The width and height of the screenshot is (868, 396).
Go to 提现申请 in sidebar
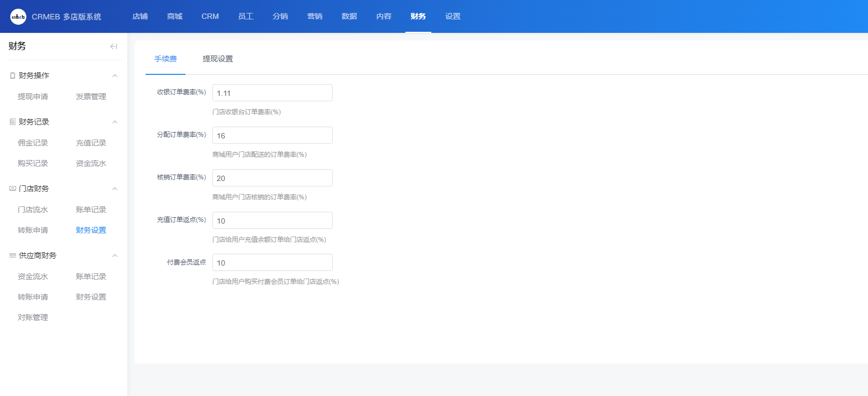click(x=33, y=96)
